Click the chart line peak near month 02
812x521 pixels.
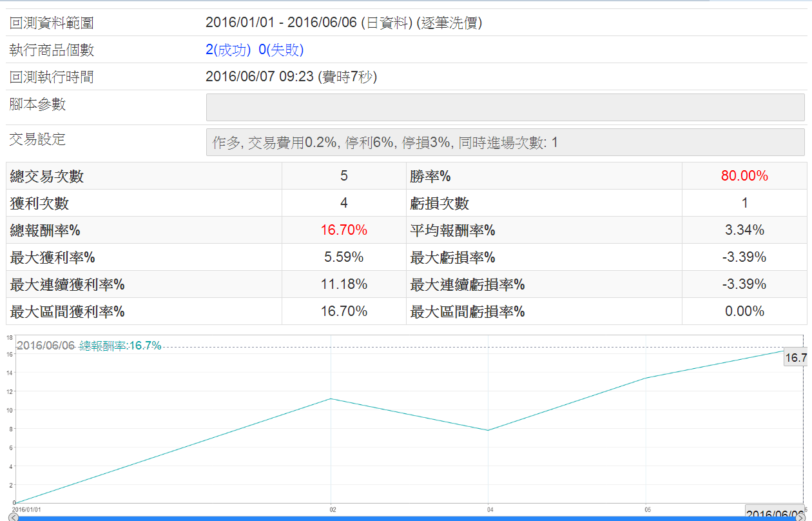(331, 398)
